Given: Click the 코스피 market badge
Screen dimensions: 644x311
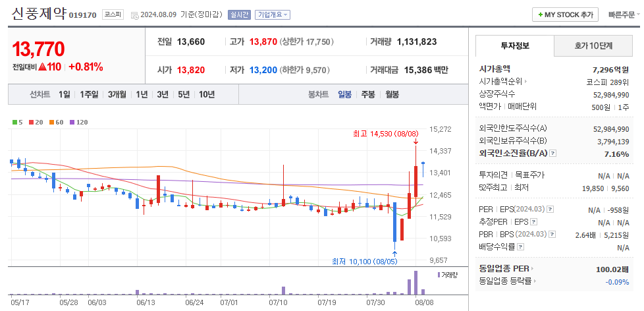Looking at the screenshot, I should click(x=113, y=14).
